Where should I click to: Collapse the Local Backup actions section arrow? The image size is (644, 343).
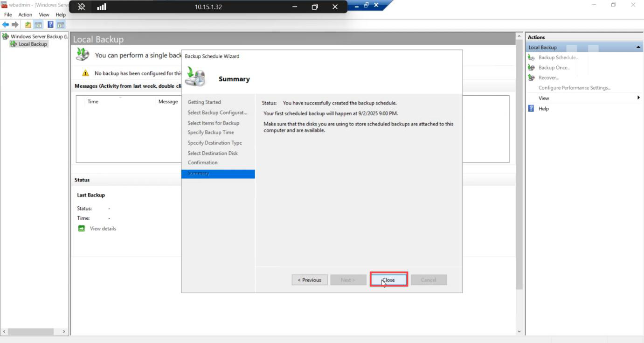pos(638,47)
